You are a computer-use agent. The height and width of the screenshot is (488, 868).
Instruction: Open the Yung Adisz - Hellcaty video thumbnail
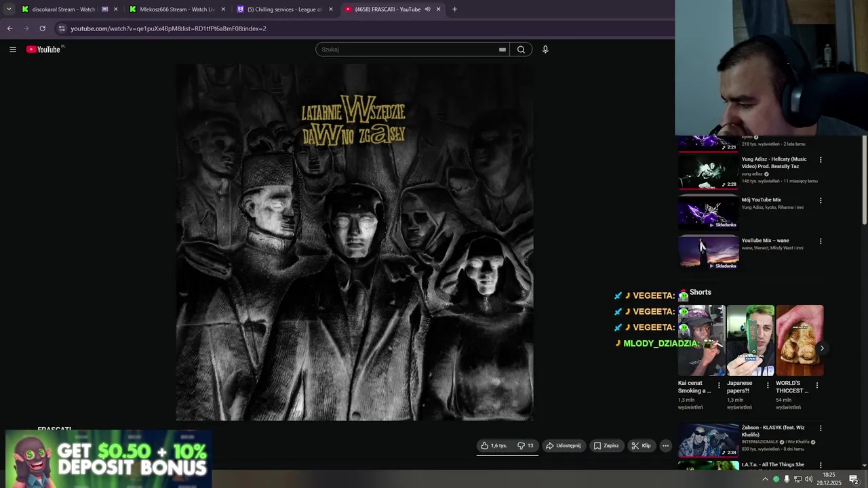click(x=709, y=171)
